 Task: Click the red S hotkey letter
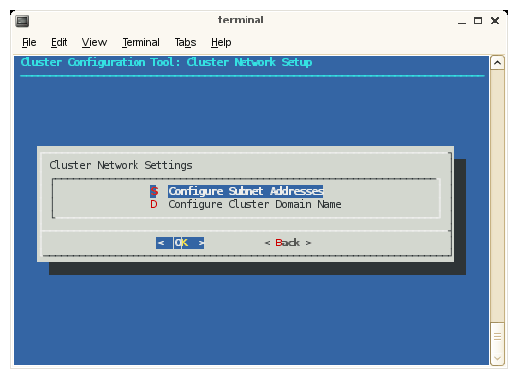pyautogui.click(x=154, y=191)
